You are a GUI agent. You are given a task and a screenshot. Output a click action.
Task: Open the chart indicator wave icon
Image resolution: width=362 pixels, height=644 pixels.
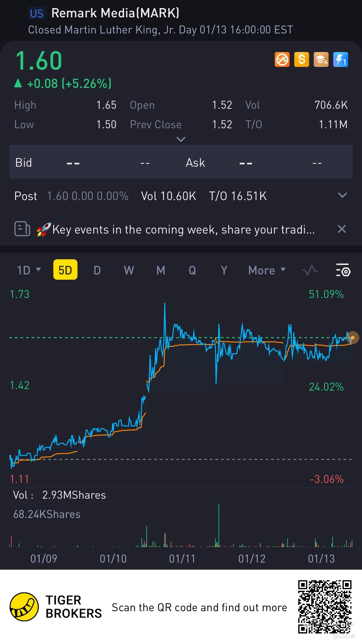coord(310,270)
